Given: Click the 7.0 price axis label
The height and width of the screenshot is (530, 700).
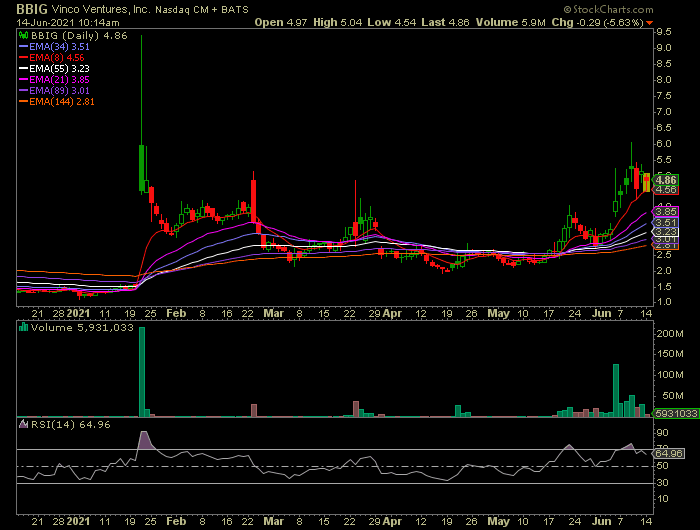Looking at the screenshot, I should pyautogui.click(x=664, y=112).
